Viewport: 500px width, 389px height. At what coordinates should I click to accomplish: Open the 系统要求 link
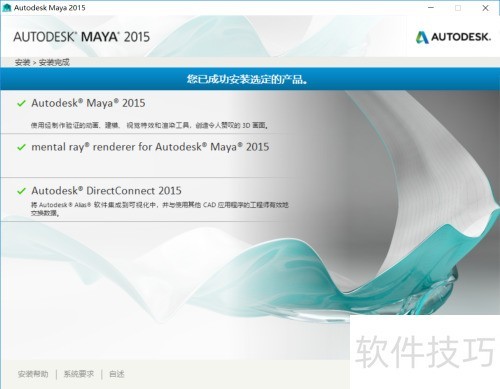click(x=79, y=374)
